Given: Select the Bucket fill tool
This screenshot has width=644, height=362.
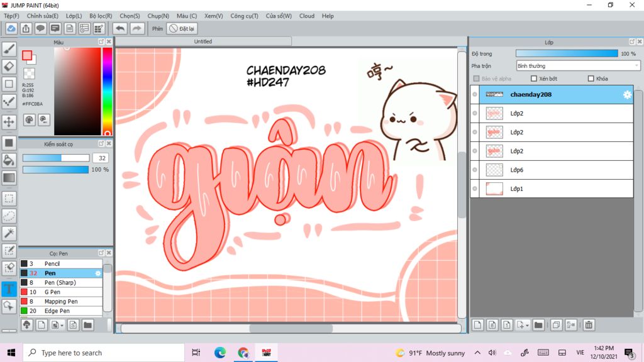Looking at the screenshot, I should pyautogui.click(x=9, y=160).
